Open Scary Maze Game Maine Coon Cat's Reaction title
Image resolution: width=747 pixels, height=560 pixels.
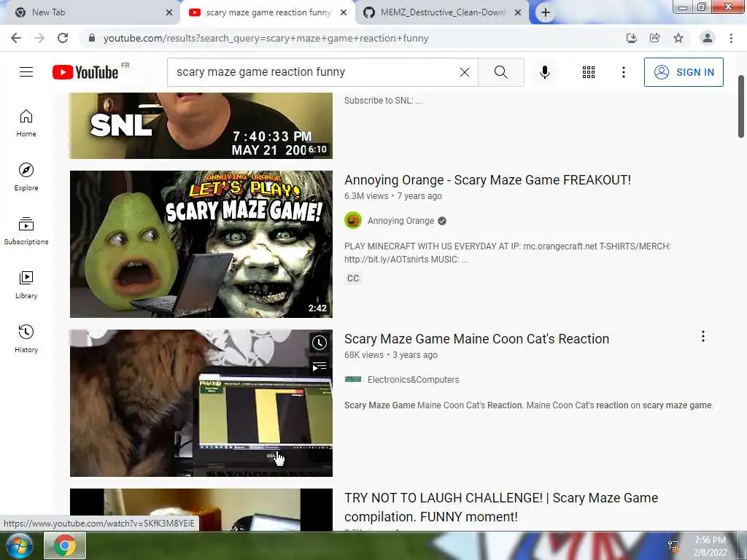476,339
